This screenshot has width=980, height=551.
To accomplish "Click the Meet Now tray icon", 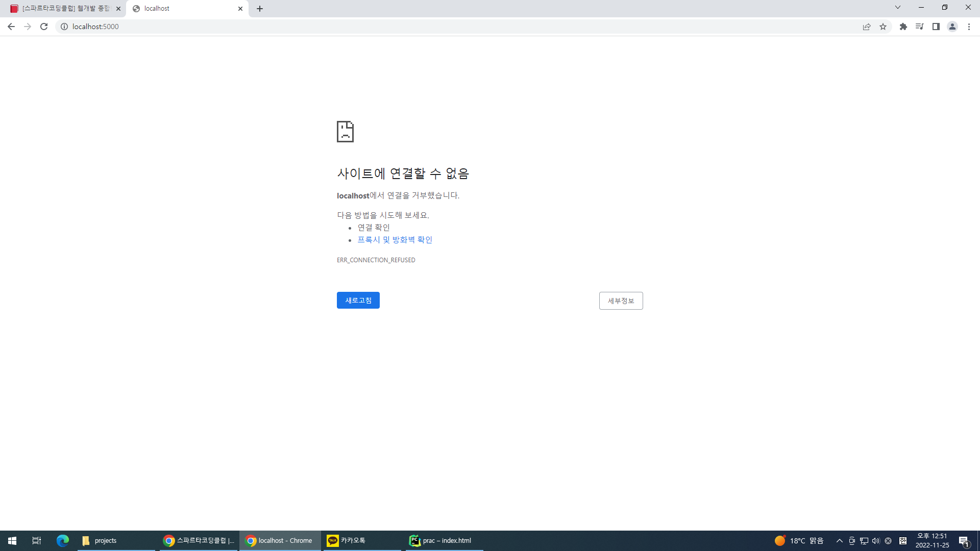I will 852,541.
